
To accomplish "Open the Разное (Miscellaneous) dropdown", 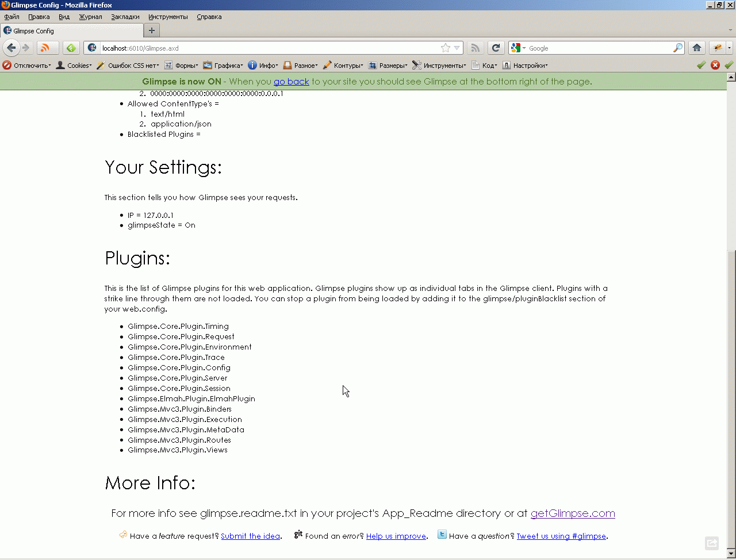I will tap(300, 66).
